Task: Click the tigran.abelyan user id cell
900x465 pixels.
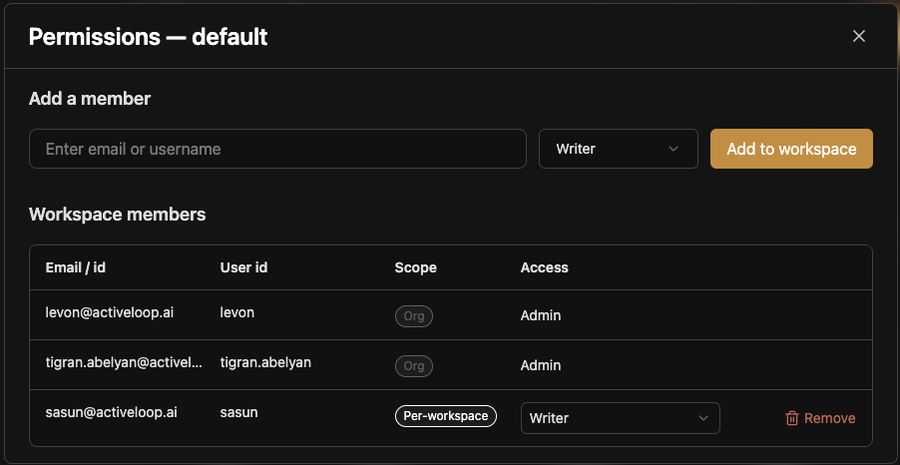Action: click(x=266, y=362)
